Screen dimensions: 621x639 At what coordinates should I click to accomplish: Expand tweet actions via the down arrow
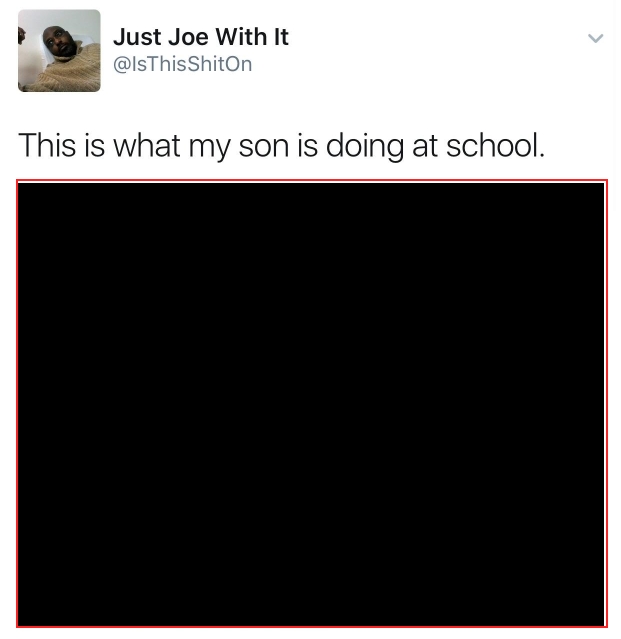[595, 38]
